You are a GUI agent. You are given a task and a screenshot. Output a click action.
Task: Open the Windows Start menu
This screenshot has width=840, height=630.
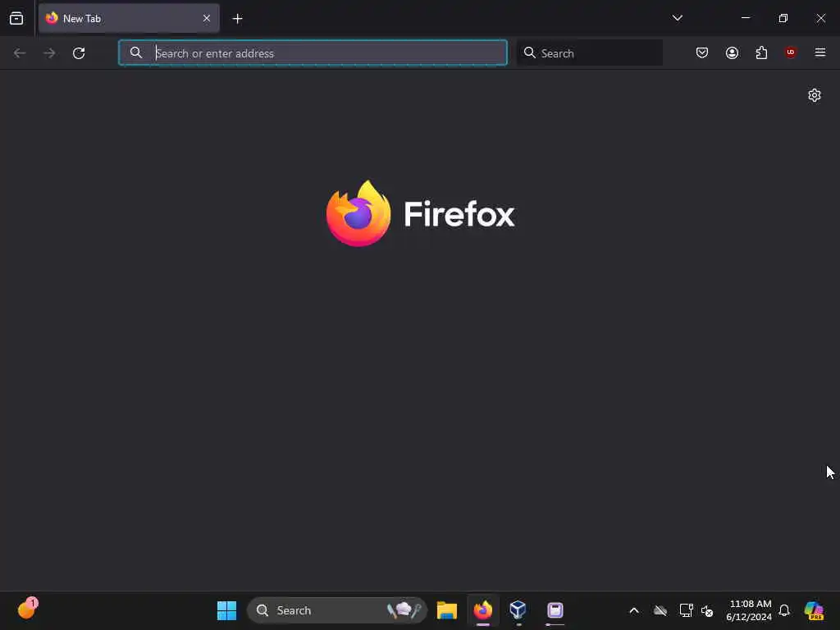tap(226, 610)
